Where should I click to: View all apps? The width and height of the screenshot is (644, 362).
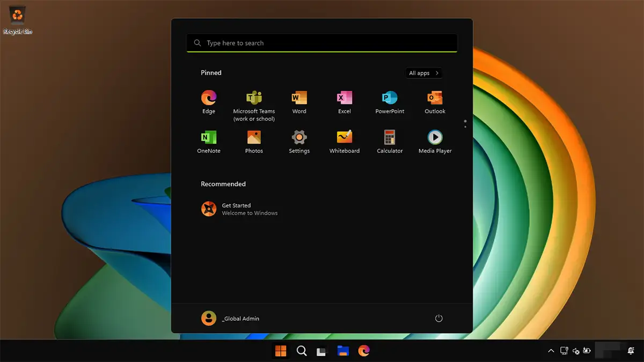(423, 73)
